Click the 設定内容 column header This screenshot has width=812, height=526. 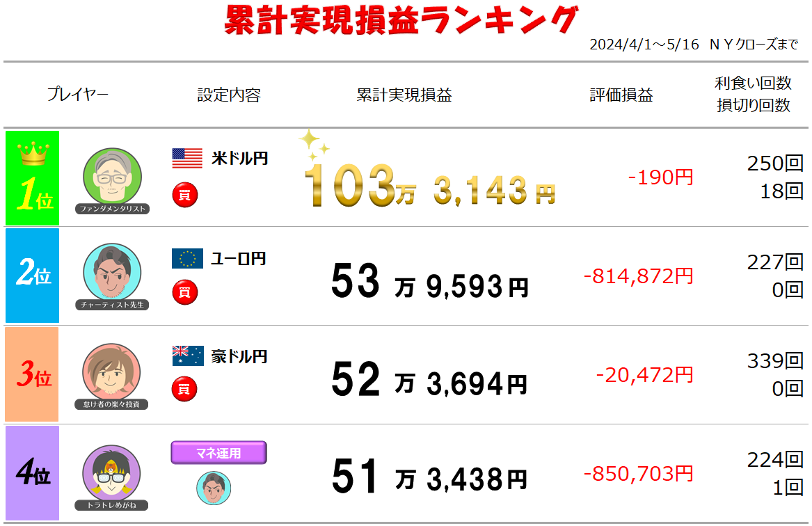pyautogui.click(x=229, y=95)
